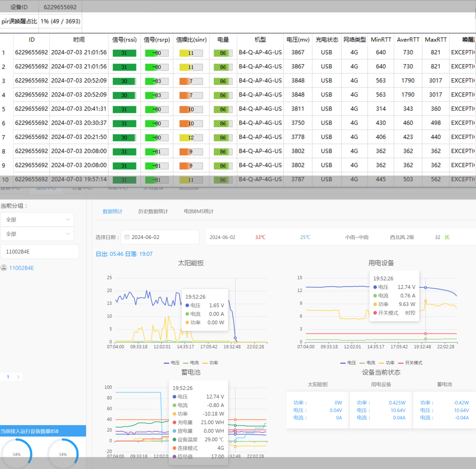
Task: Open the date picker showing 2024-06-02
Action: (x=160, y=237)
